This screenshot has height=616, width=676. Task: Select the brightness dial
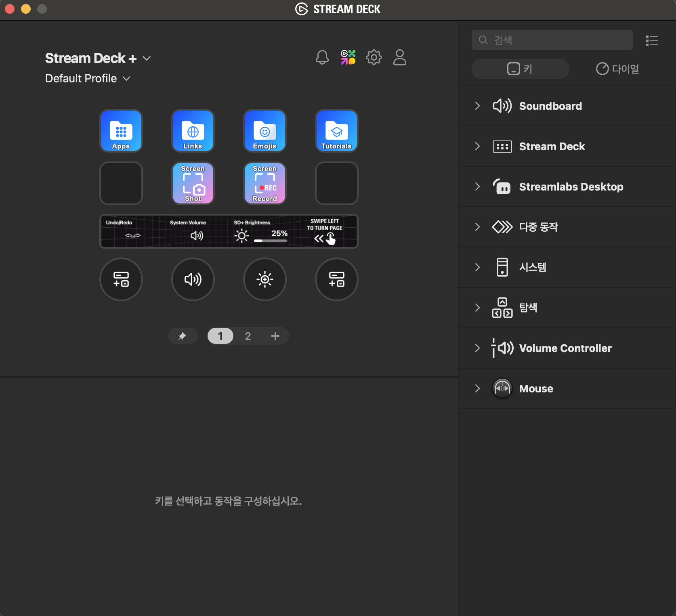265,279
